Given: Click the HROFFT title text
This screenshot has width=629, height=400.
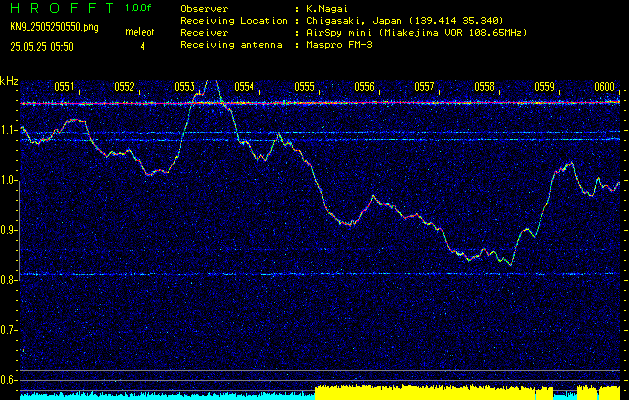Looking at the screenshot, I should click(x=62, y=8).
